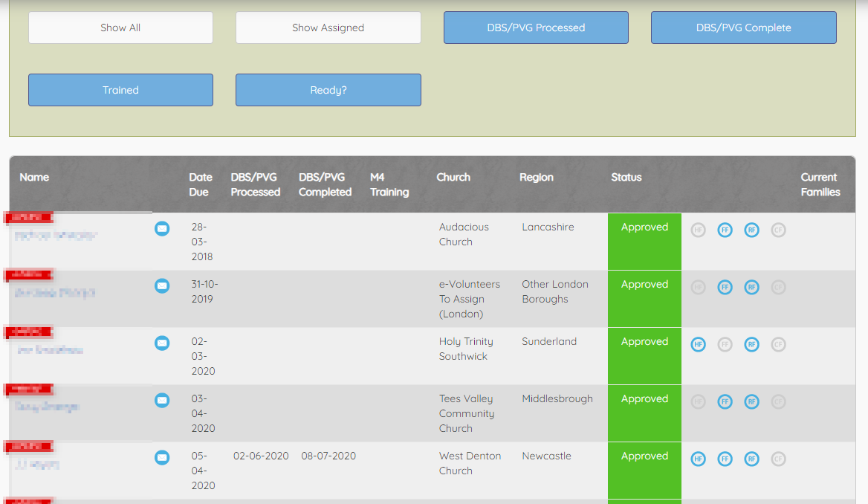Click the Approved status in the Sunderland row
Image resolution: width=868 pixels, height=504 pixels.
click(644, 342)
